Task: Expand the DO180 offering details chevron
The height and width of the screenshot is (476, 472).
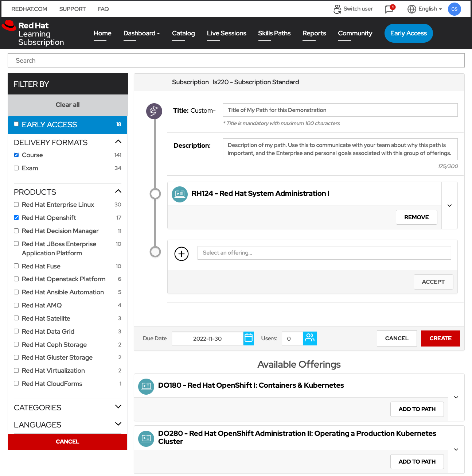Action: [x=456, y=398]
